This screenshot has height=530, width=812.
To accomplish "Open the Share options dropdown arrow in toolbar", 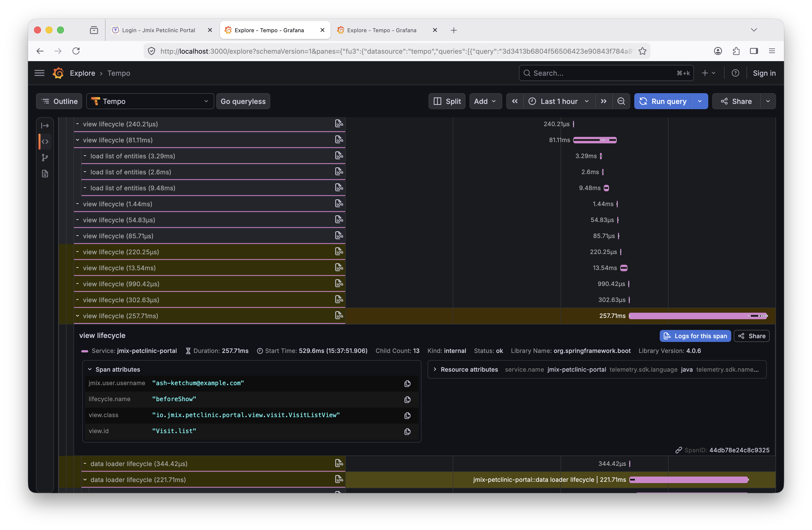I will click(768, 101).
